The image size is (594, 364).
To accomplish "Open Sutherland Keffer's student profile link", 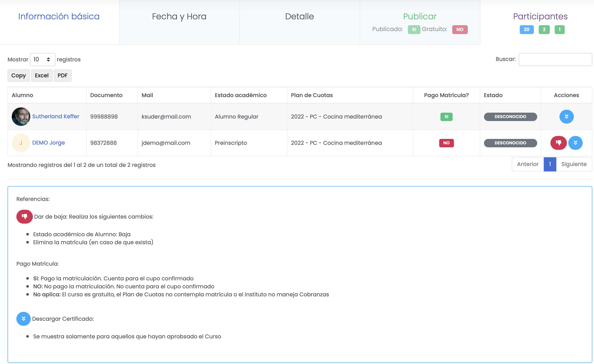I will pyautogui.click(x=56, y=117).
